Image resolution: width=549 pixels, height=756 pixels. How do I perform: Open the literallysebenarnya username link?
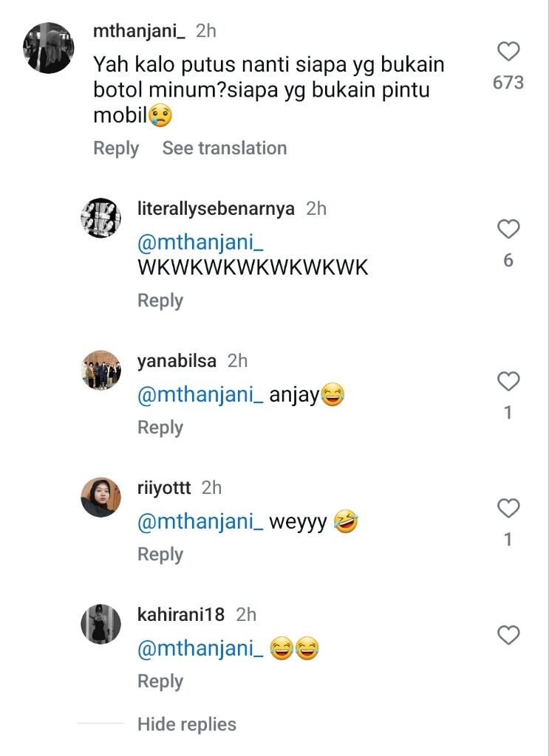point(216,209)
